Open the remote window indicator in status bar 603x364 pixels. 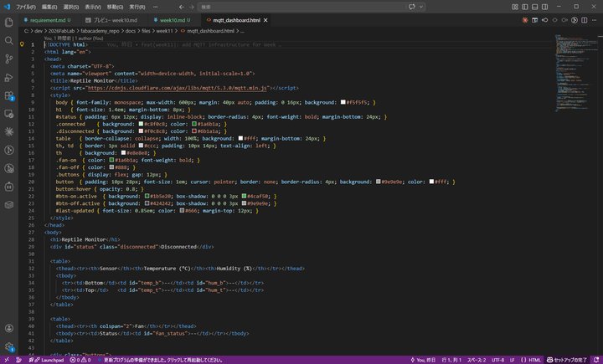7,360
